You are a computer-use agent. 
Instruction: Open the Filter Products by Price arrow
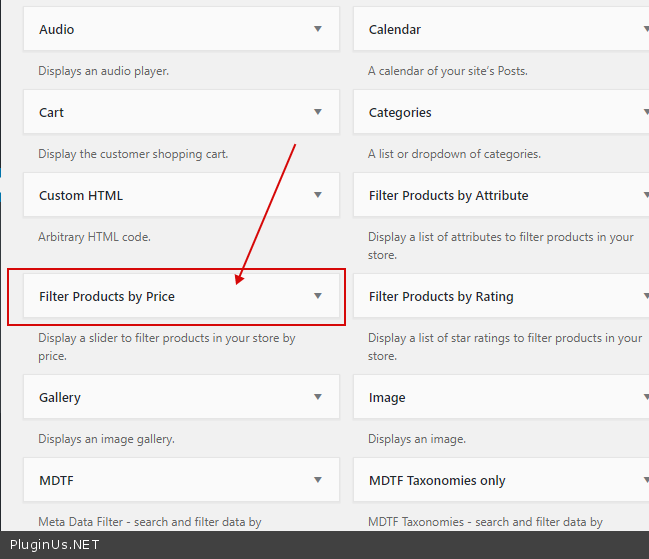[x=318, y=296]
